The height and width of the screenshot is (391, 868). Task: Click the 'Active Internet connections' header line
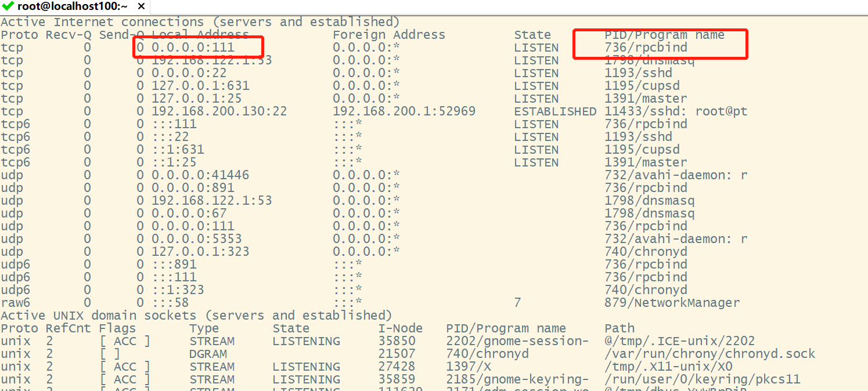point(200,22)
